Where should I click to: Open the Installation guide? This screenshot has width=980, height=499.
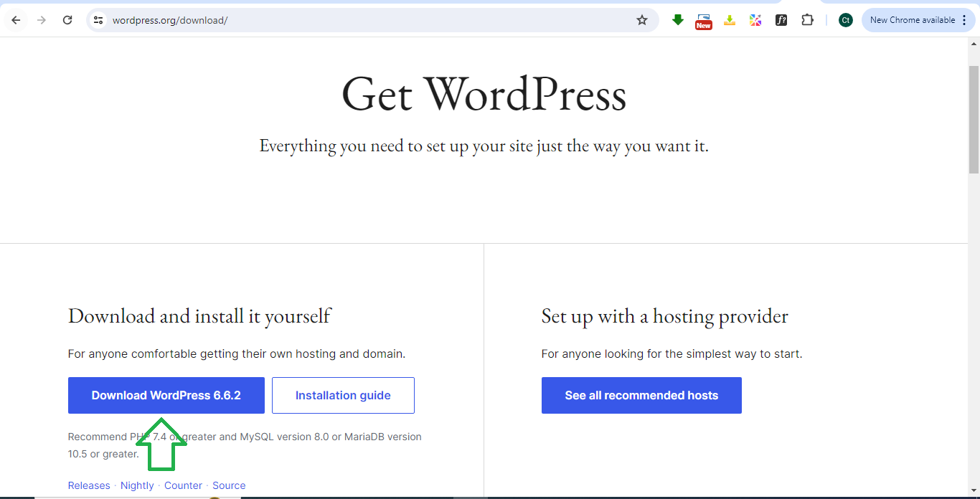[343, 396]
